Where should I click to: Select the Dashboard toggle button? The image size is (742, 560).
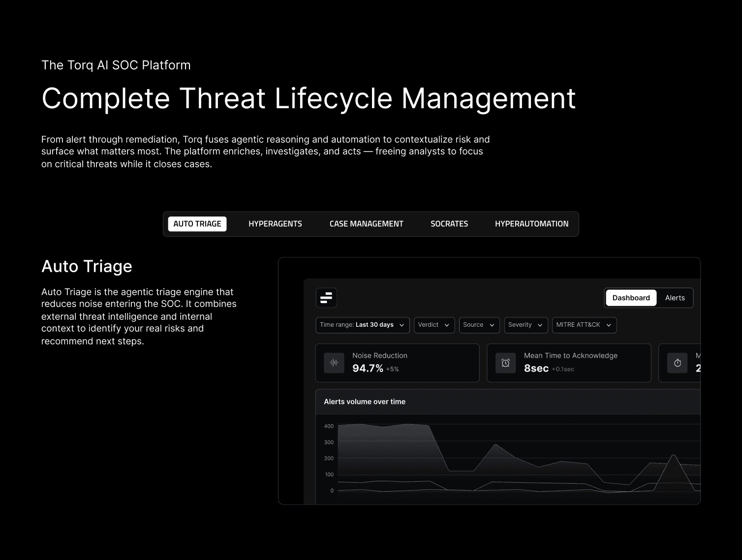click(631, 298)
